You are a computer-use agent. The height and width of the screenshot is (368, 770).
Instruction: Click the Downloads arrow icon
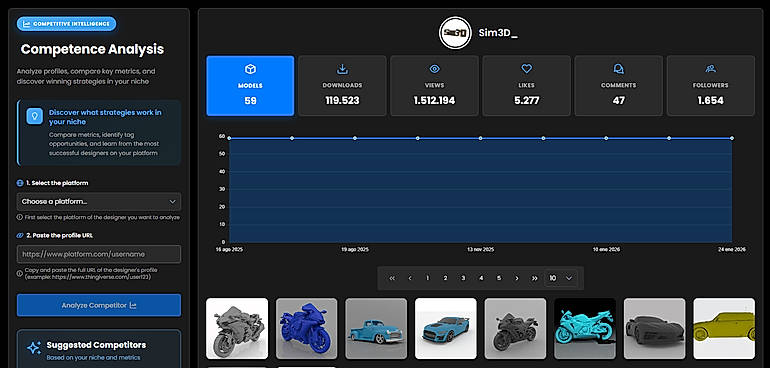(342, 69)
